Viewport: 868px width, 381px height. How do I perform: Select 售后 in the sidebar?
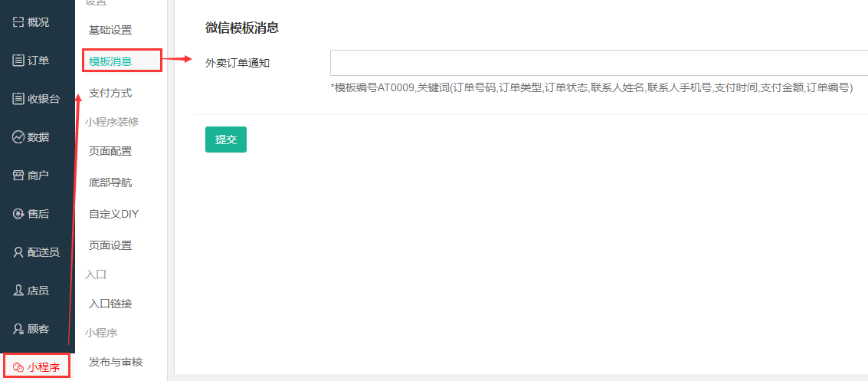point(37,214)
